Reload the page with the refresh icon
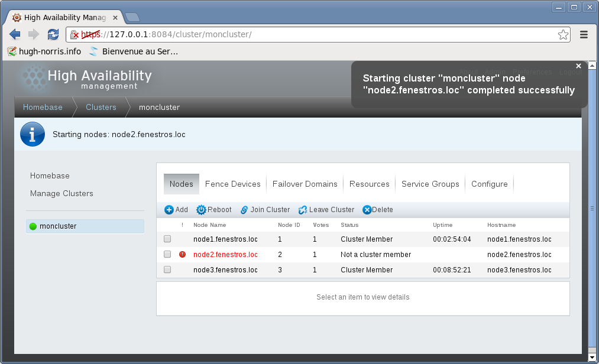The height and width of the screenshot is (364, 599). coord(53,34)
